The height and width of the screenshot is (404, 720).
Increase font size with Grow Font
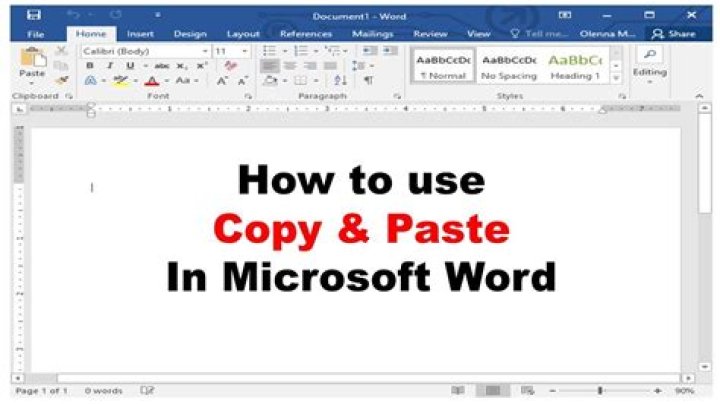click(x=222, y=81)
